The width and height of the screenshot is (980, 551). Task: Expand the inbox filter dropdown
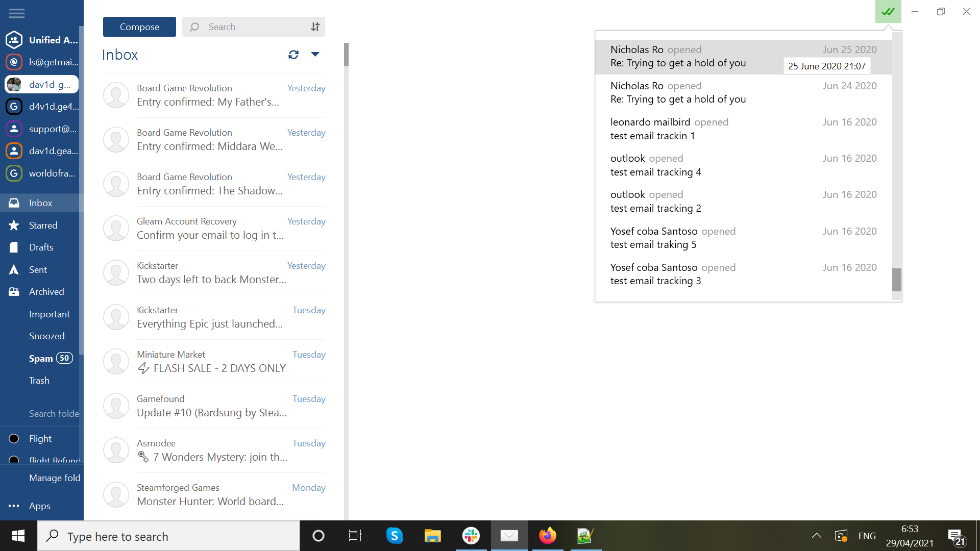(x=314, y=55)
